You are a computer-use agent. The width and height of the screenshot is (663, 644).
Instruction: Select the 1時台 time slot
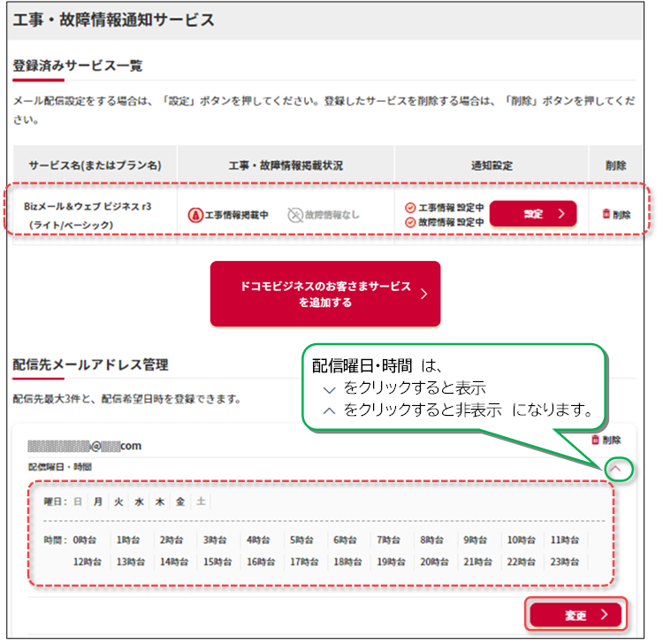[x=127, y=540]
